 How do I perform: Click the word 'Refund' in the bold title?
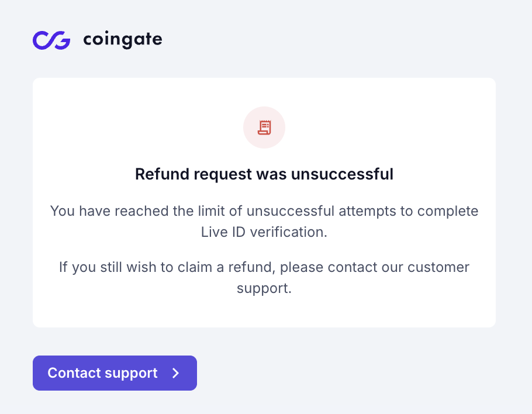click(x=162, y=174)
